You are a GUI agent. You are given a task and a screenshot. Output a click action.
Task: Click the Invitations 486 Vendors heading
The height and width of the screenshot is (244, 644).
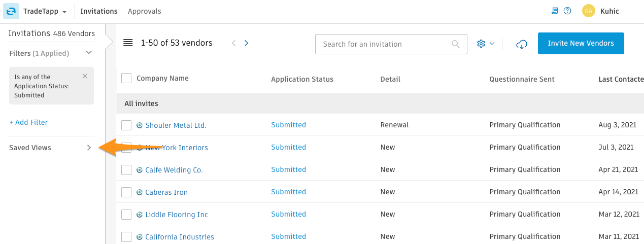(x=52, y=33)
